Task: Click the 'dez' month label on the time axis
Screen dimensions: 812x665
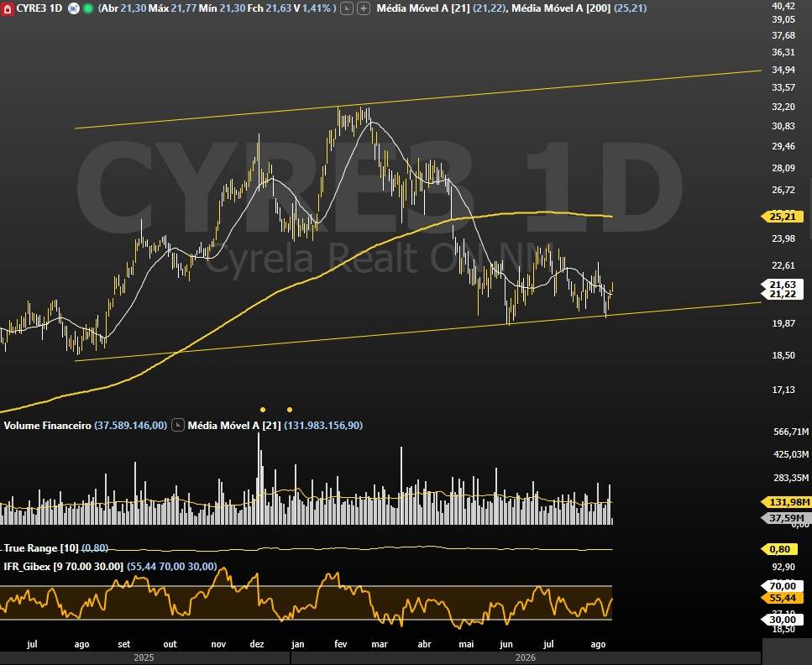Action: (257, 644)
